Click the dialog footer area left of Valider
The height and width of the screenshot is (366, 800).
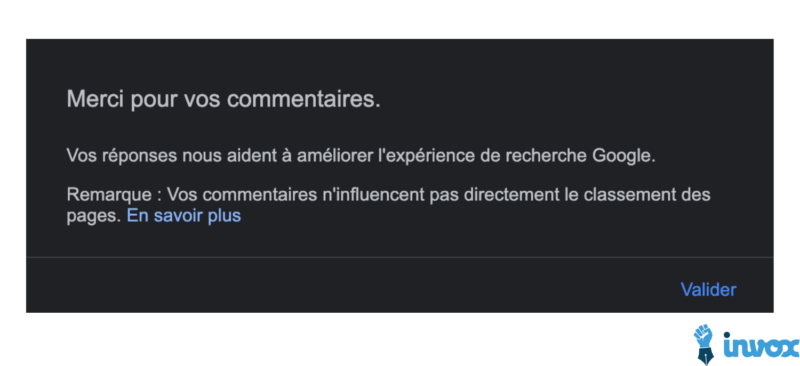tap(352, 285)
